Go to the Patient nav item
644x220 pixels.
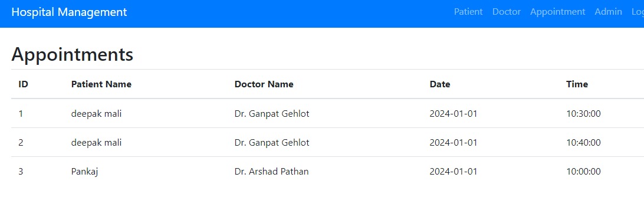(x=468, y=12)
